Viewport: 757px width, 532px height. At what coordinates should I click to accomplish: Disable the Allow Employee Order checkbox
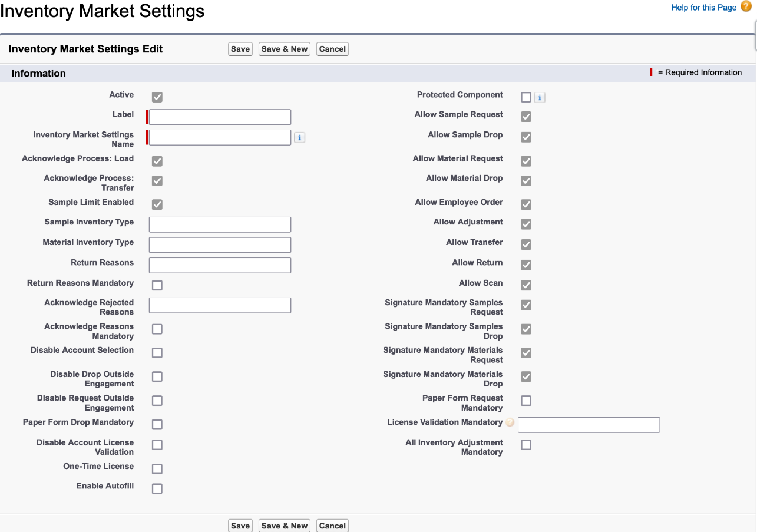526,204
